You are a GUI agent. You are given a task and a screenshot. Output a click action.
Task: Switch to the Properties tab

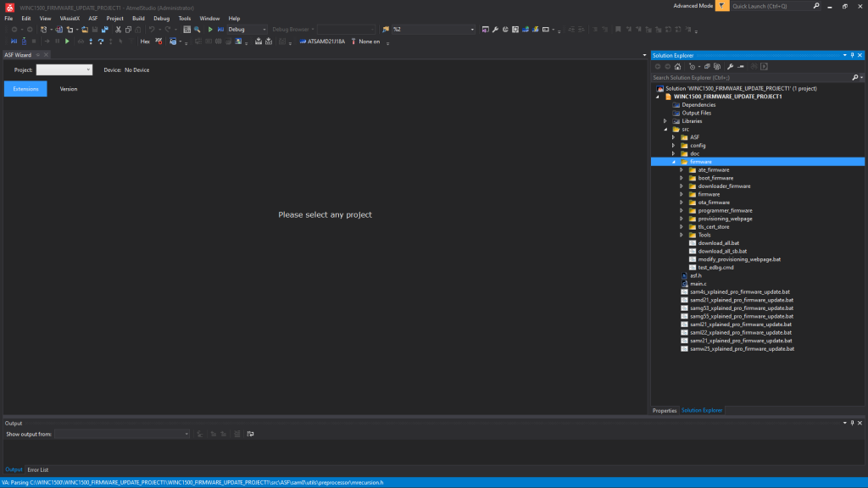coord(665,411)
